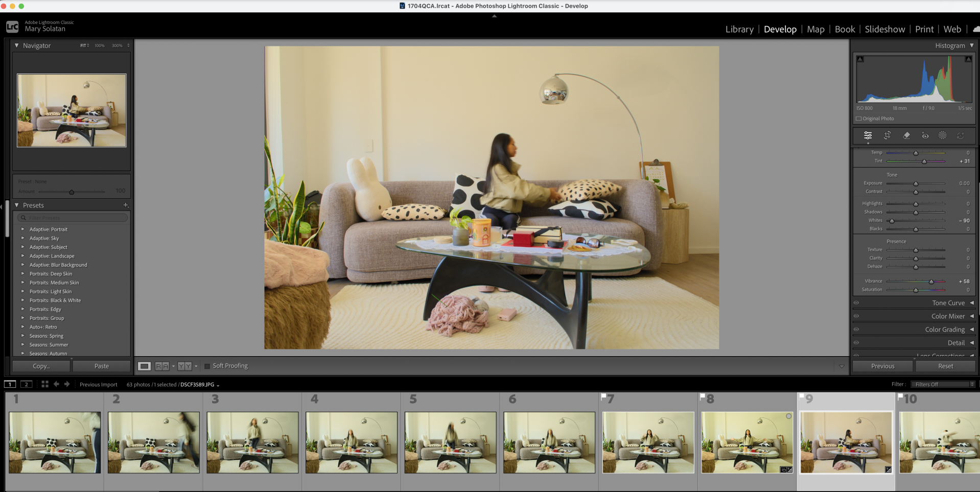
Task: Open Before/After view options dropdown arrow
Action: pos(196,366)
